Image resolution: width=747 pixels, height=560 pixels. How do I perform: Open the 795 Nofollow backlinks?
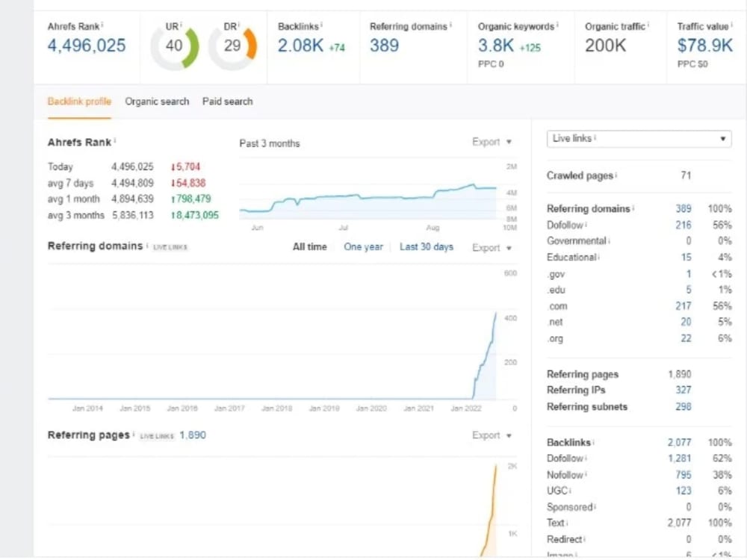(684, 475)
